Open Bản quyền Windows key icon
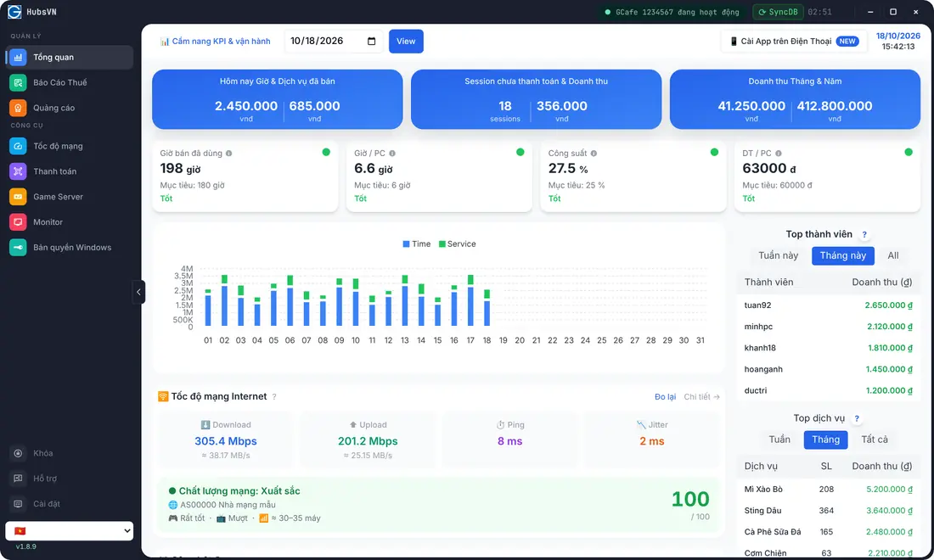 [x=18, y=247]
